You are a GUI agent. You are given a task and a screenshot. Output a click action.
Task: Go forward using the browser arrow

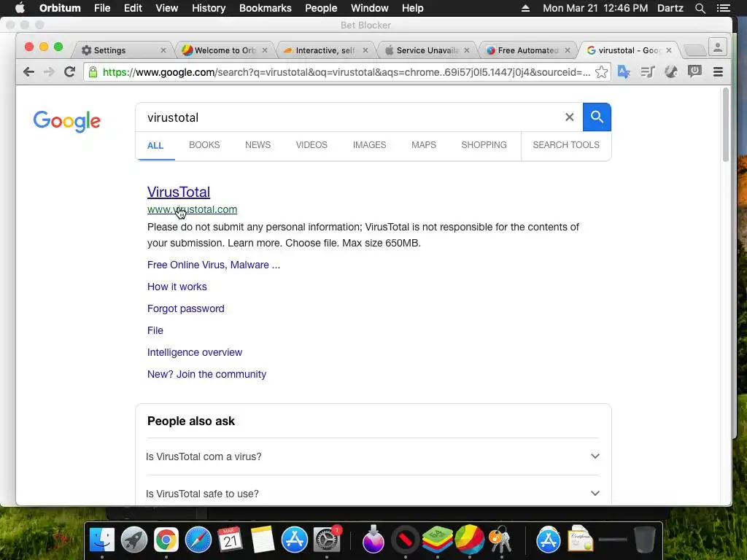(49, 72)
